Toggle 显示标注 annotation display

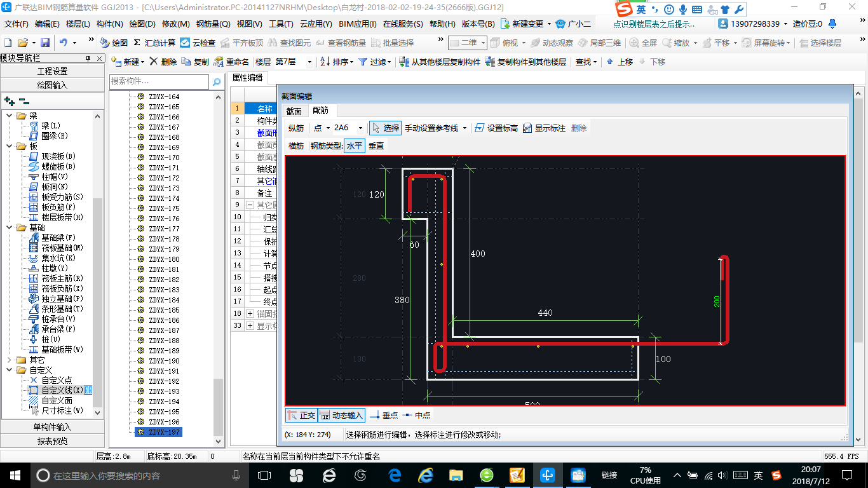(x=544, y=128)
